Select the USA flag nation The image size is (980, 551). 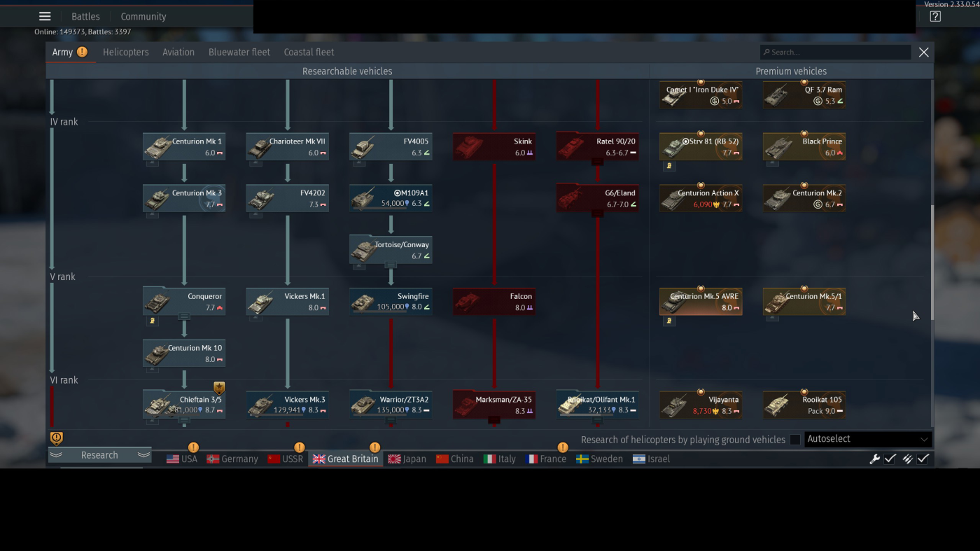click(x=182, y=459)
